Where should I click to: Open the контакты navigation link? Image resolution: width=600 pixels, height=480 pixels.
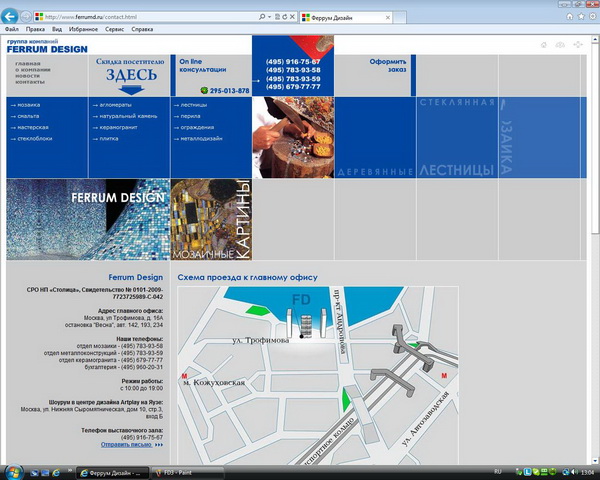pos(30,82)
